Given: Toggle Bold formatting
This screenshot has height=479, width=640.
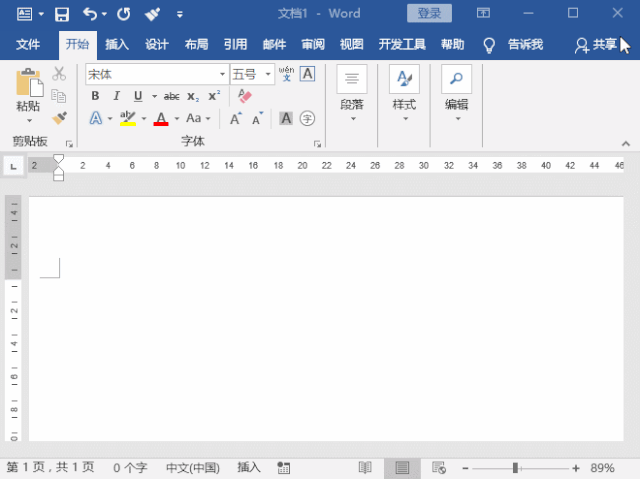Looking at the screenshot, I should [96, 96].
